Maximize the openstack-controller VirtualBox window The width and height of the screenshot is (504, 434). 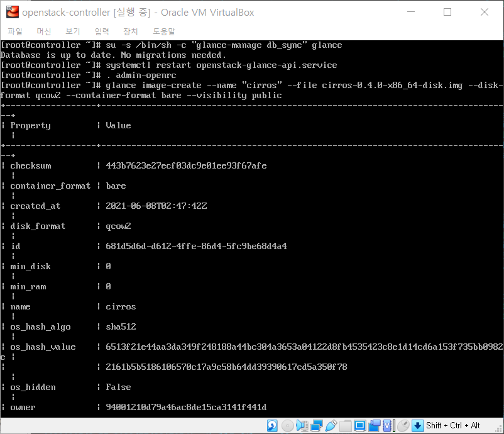(x=447, y=12)
